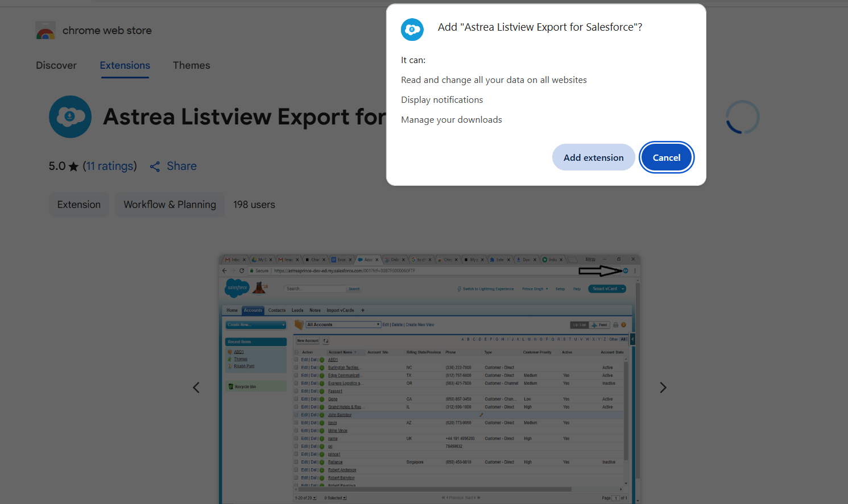The width and height of the screenshot is (848, 504).
Task: Open the Workflow & Planning category chip
Action: click(169, 205)
